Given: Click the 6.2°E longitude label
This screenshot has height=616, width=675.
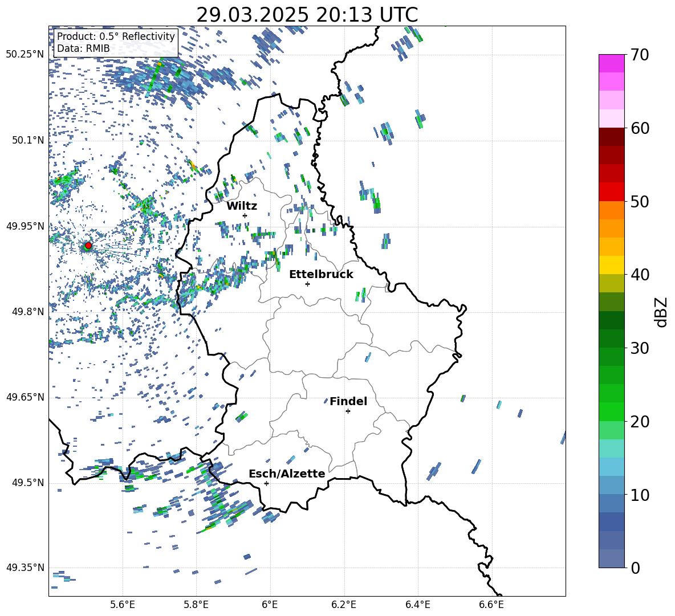Looking at the screenshot, I should [x=344, y=605].
